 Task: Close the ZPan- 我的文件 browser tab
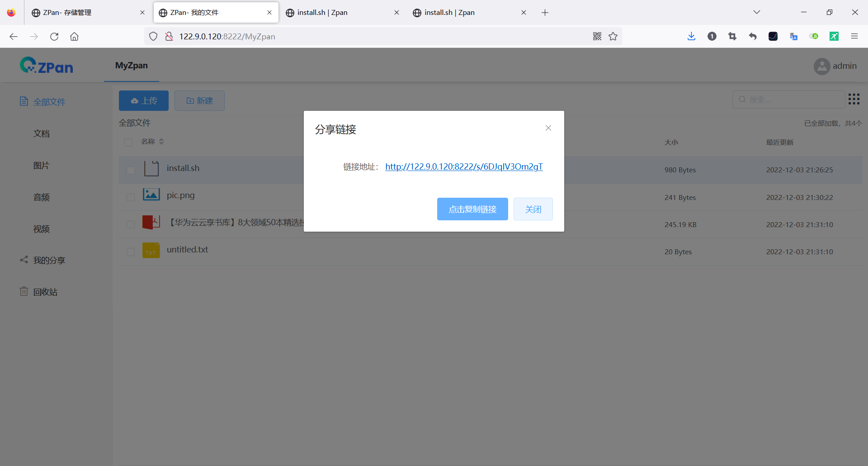(x=269, y=13)
